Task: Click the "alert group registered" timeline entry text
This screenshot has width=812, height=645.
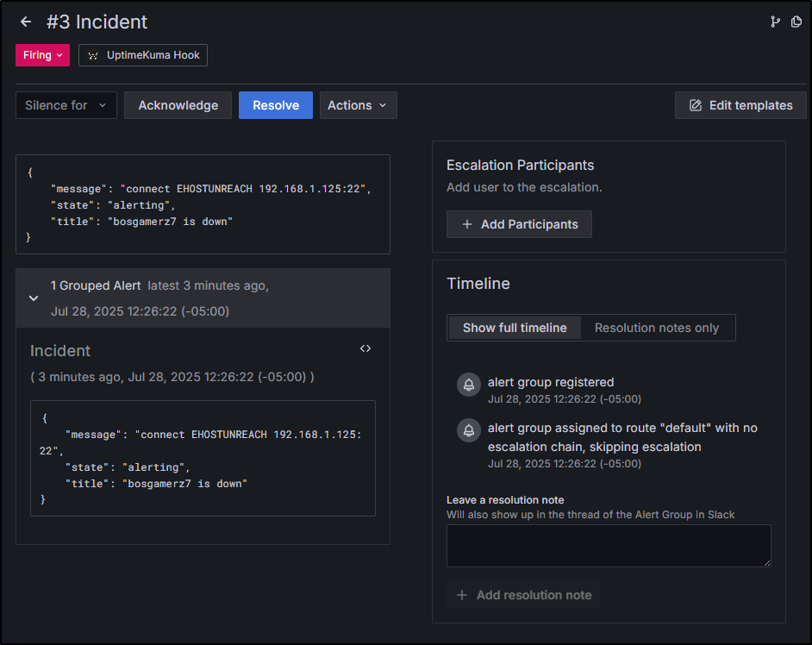Action: 551,382
